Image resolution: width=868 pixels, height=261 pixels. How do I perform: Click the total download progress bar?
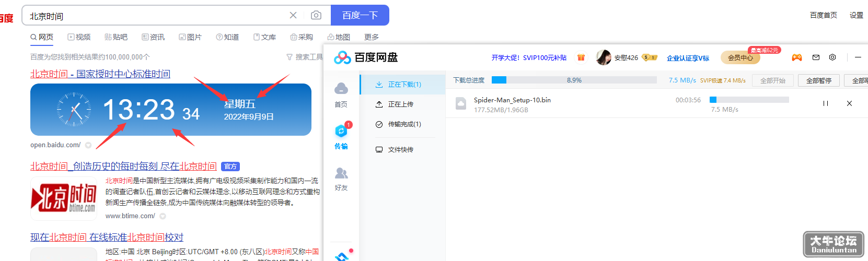pos(574,80)
